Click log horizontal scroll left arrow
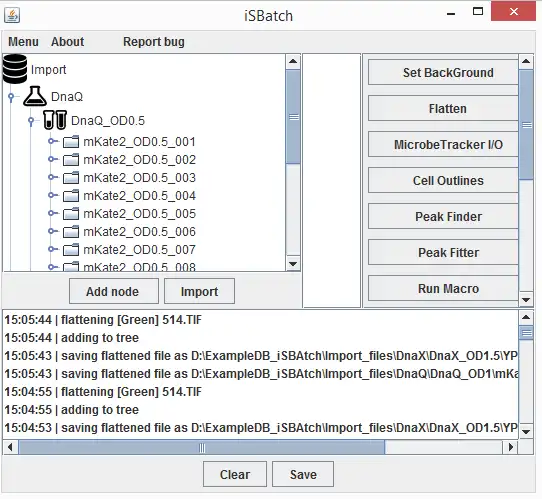The height and width of the screenshot is (499, 542). click(x=10, y=447)
